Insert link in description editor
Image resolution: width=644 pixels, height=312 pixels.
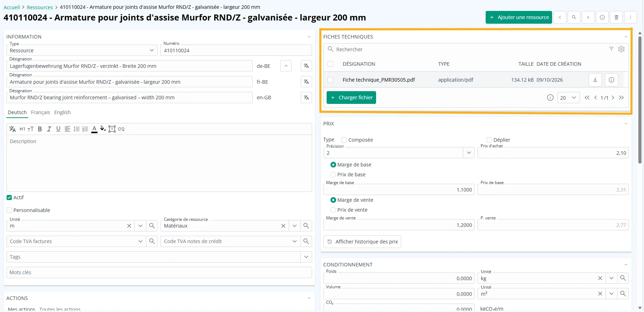tap(121, 129)
